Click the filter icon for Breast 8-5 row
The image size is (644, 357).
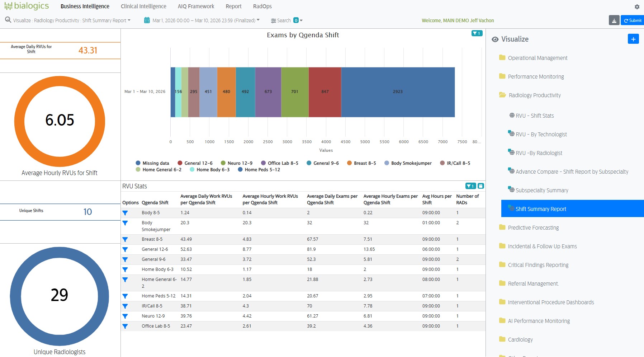click(x=125, y=239)
